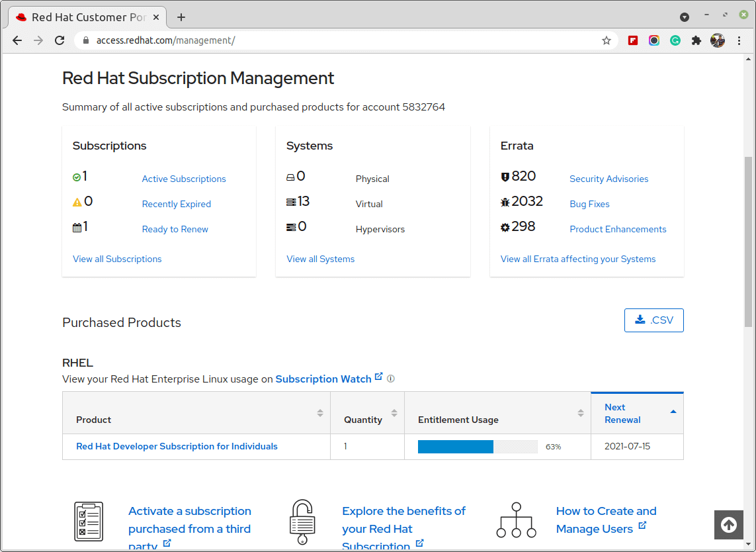Open the colorful circle extension icon
The width and height of the screenshot is (756, 552).
click(653, 40)
